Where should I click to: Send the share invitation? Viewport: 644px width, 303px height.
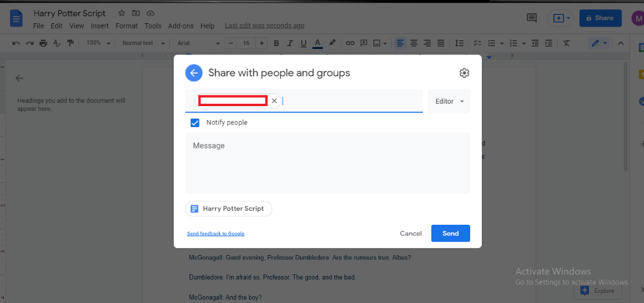(x=451, y=233)
